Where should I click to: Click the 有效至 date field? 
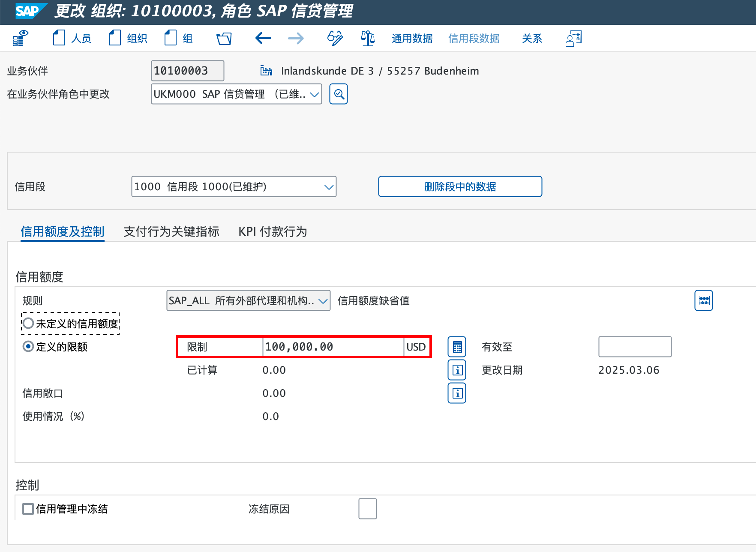click(635, 347)
